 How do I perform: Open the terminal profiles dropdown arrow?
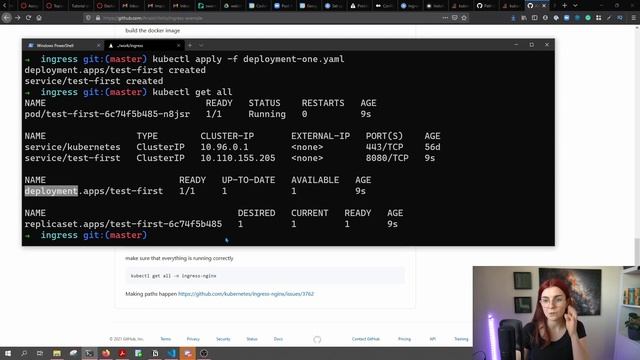tap(201, 45)
